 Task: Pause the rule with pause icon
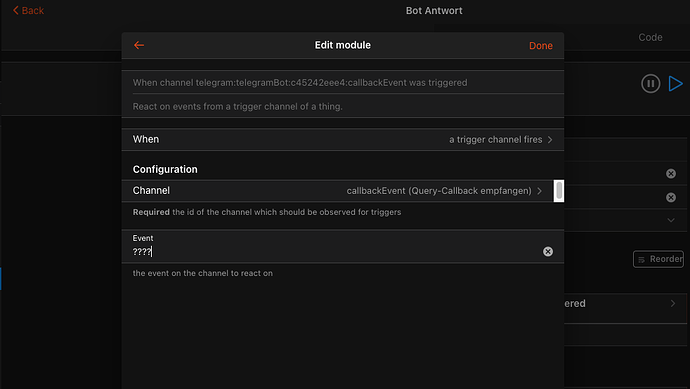(650, 84)
